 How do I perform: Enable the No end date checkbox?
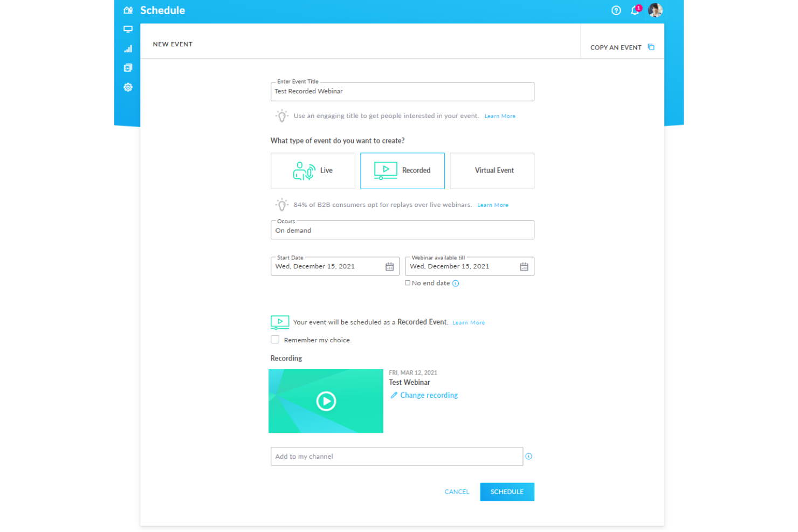point(408,282)
